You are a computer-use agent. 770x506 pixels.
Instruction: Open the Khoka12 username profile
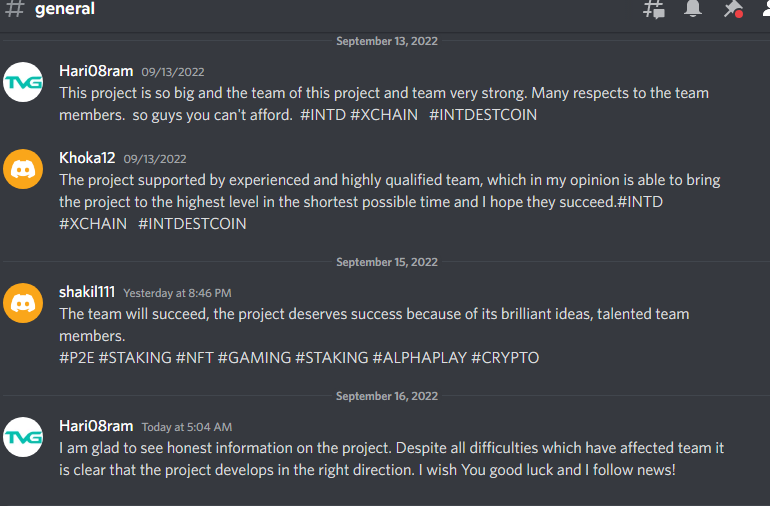point(87,158)
